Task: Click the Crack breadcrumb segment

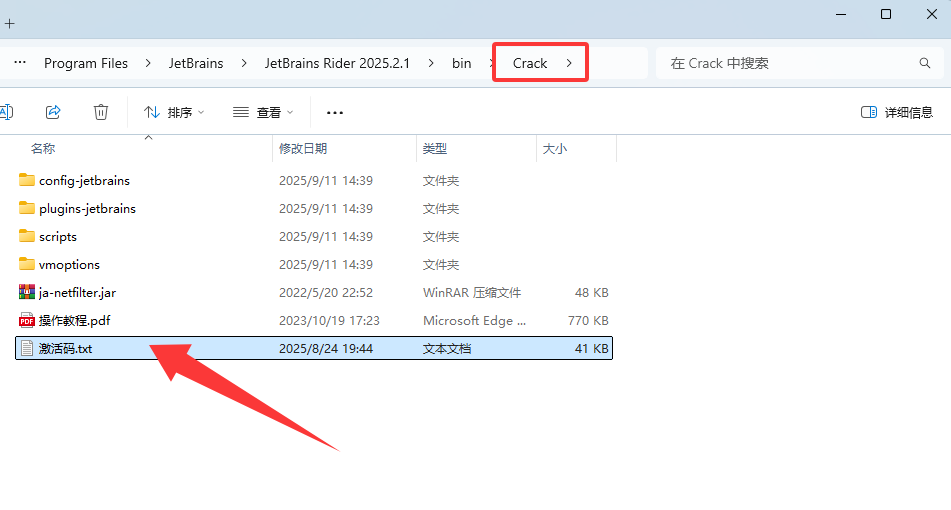Action: point(530,63)
